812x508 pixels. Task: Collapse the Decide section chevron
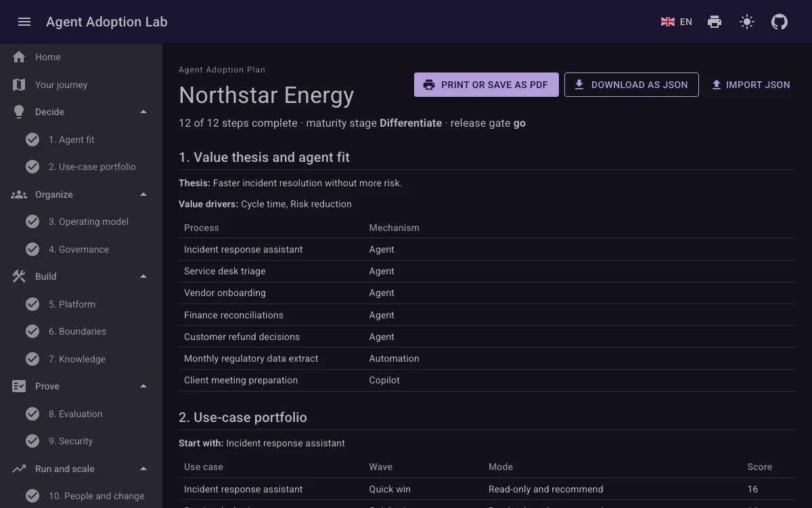pyautogui.click(x=143, y=112)
